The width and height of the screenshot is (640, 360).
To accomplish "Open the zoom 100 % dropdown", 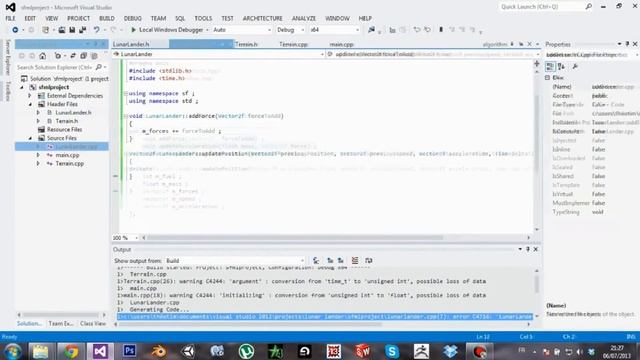I will (x=125, y=238).
